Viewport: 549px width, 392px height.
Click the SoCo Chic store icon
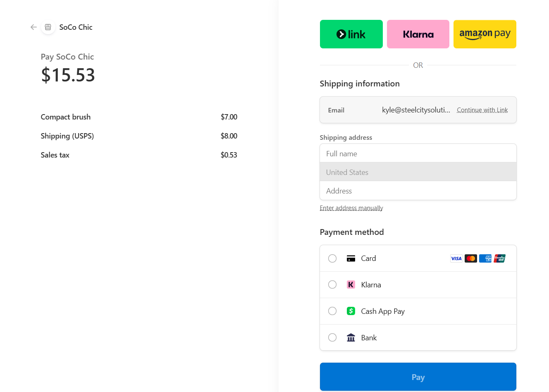tap(48, 27)
